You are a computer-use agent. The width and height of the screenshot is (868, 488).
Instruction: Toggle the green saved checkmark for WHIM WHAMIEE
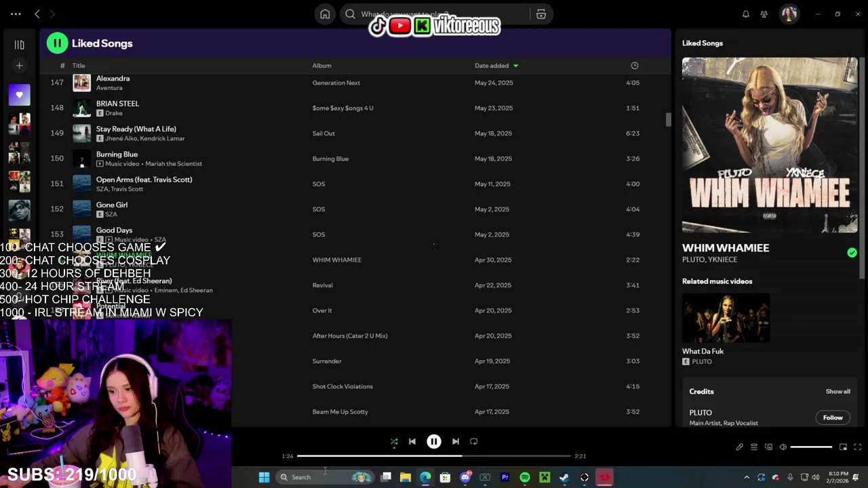coord(852,253)
